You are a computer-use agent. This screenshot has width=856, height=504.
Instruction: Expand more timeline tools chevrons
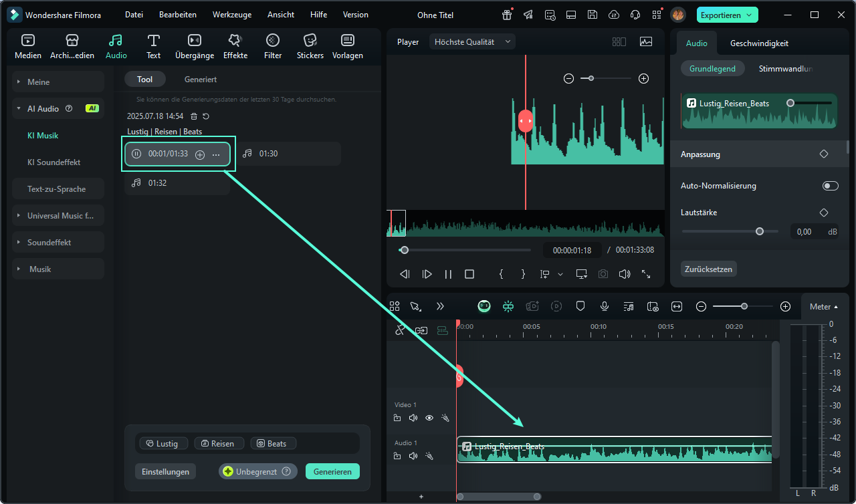click(440, 306)
